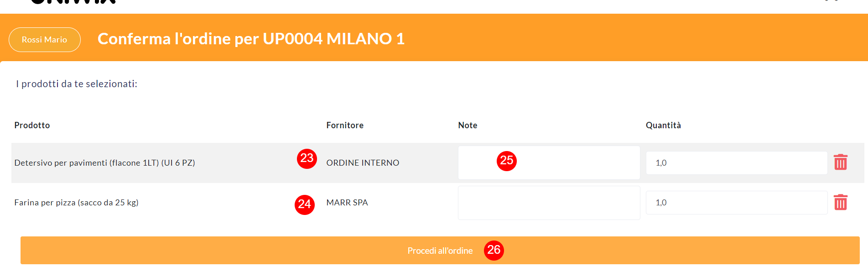The image size is (868, 272).
Task: Remove Farina per pizza with trash icon
Action: [840, 202]
